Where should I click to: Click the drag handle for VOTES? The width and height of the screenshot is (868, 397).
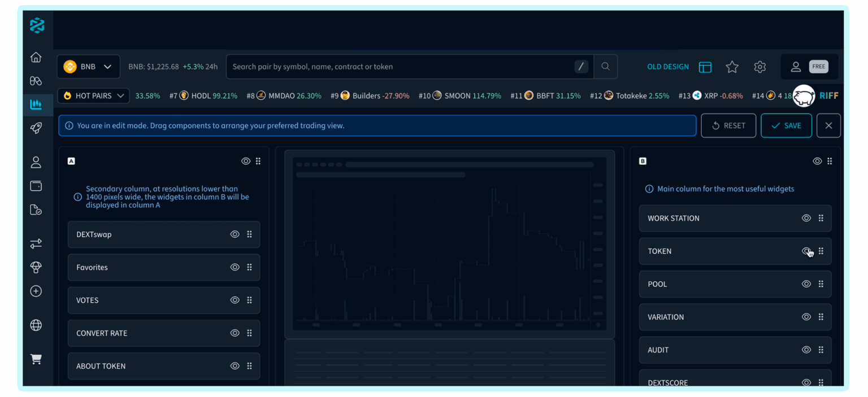[249, 300]
